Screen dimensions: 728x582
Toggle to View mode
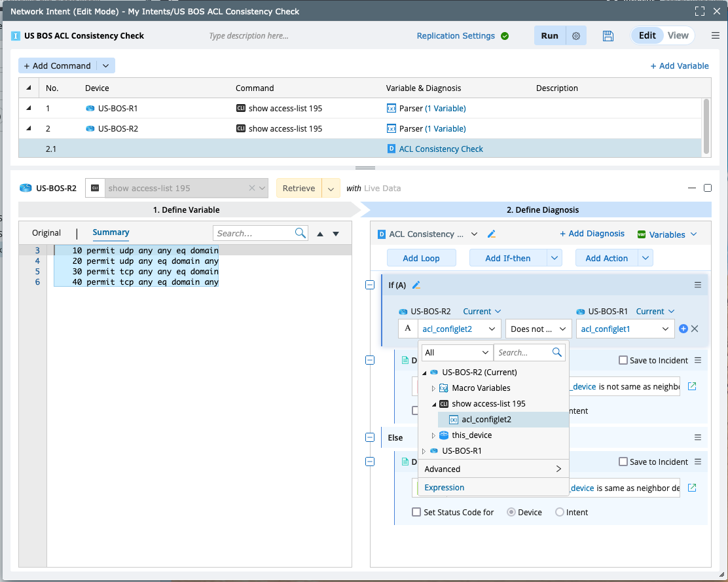(x=678, y=35)
